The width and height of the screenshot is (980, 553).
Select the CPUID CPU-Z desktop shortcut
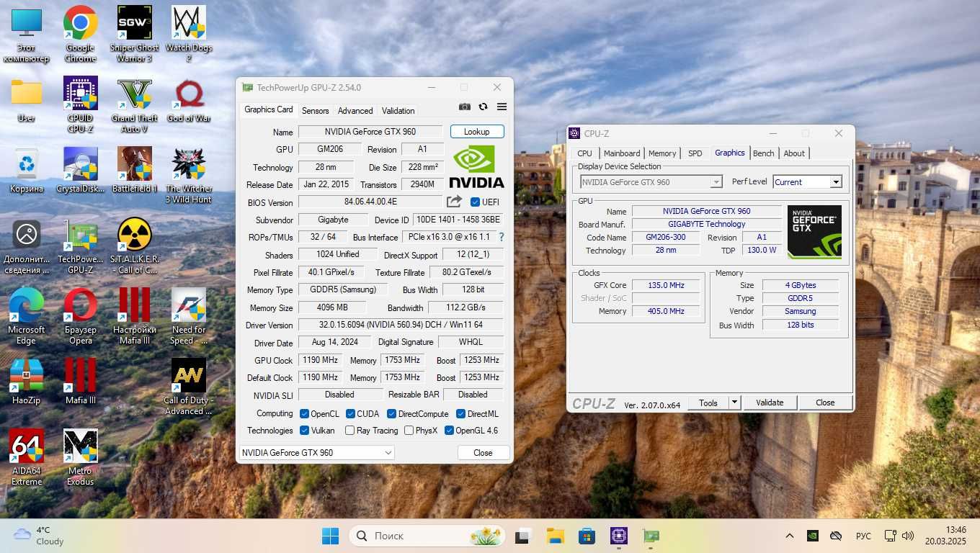click(x=81, y=105)
